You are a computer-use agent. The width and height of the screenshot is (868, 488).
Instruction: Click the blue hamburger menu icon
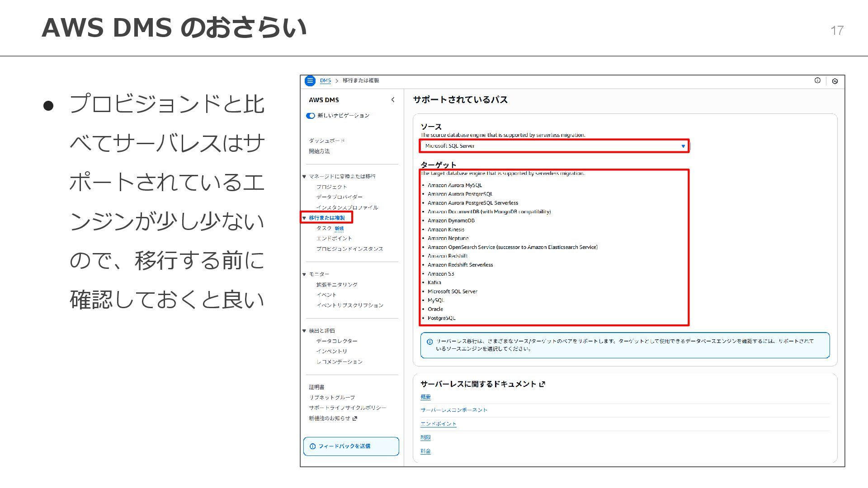click(x=310, y=81)
